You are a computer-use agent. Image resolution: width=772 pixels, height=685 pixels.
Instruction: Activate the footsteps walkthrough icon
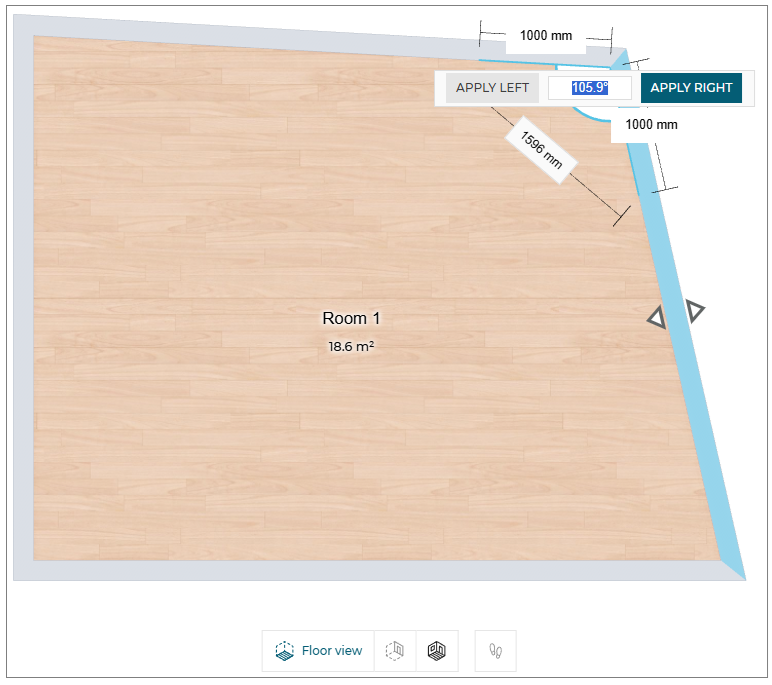495,651
